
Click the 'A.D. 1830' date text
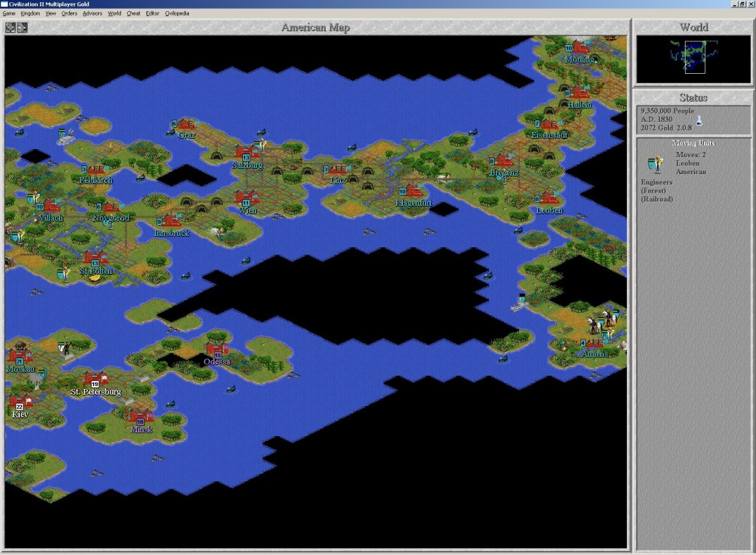tap(656, 119)
